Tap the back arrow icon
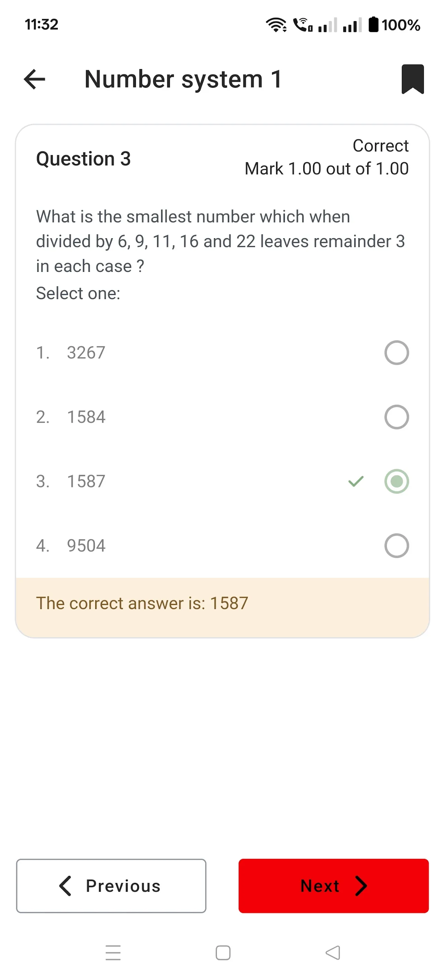 click(35, 79)
